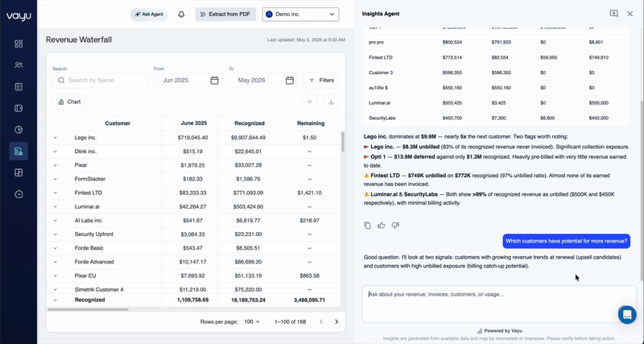This screenshot has height=344, width=644.
Task: Open the customers people icon in sidebar
Action: coord(19,65)
